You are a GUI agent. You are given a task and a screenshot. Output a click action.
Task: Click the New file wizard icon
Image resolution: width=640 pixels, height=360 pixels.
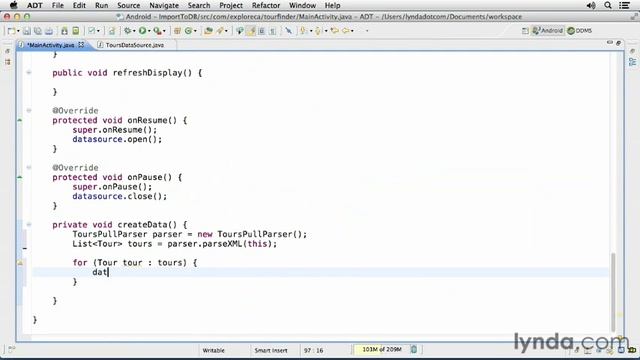tap(11, 31)
